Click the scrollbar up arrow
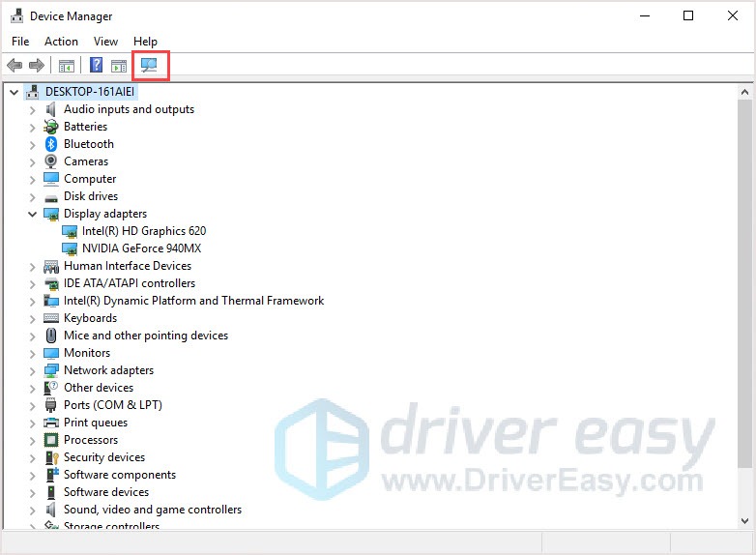 744,92
